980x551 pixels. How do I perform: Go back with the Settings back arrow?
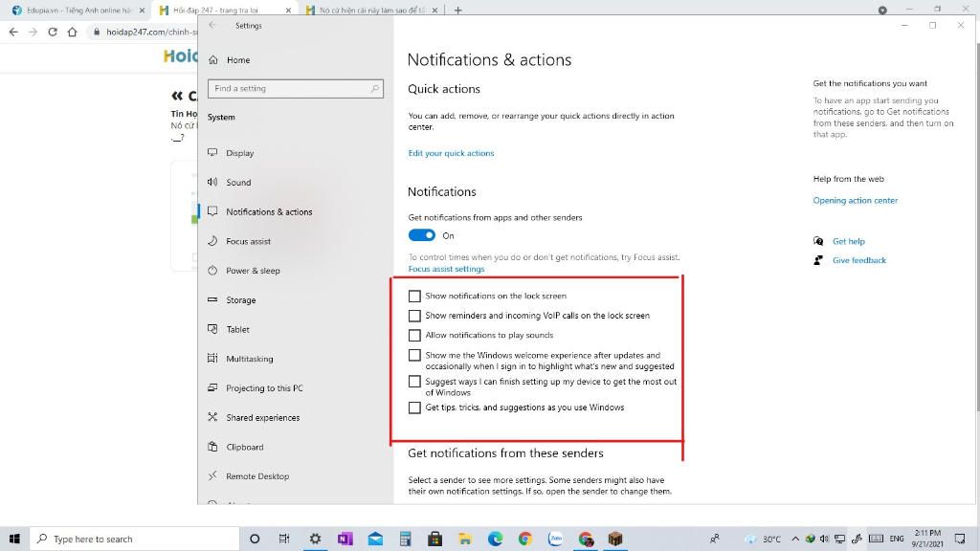(212, 26)
